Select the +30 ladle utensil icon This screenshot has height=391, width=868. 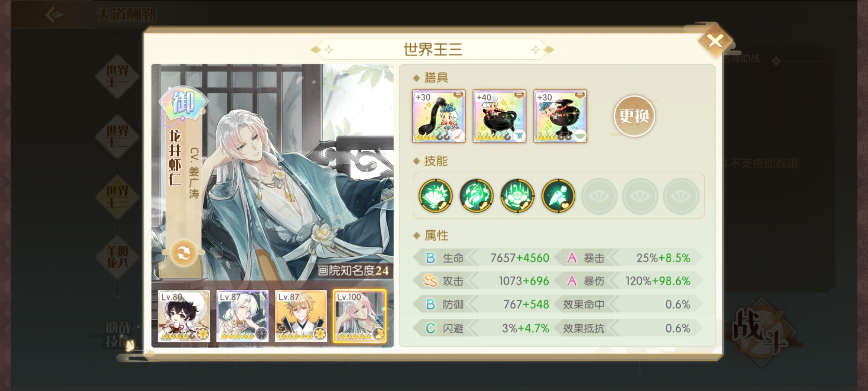439,116
